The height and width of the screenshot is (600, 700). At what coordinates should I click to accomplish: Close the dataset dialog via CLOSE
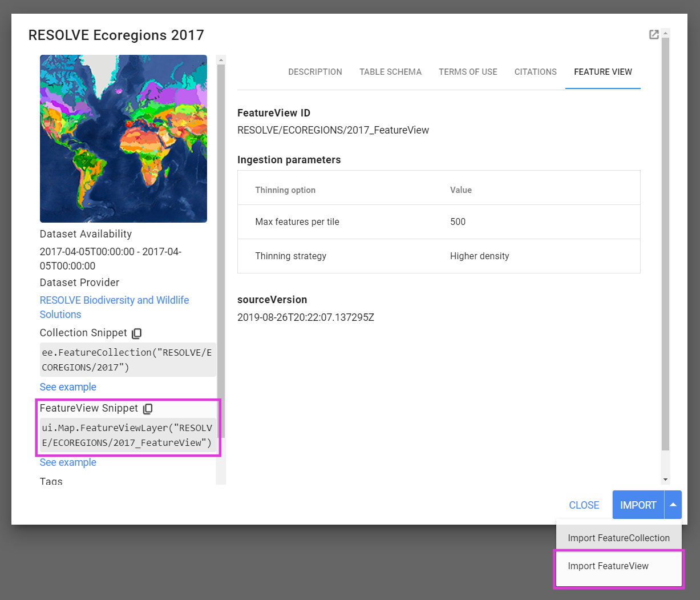(x=584, y=505)
